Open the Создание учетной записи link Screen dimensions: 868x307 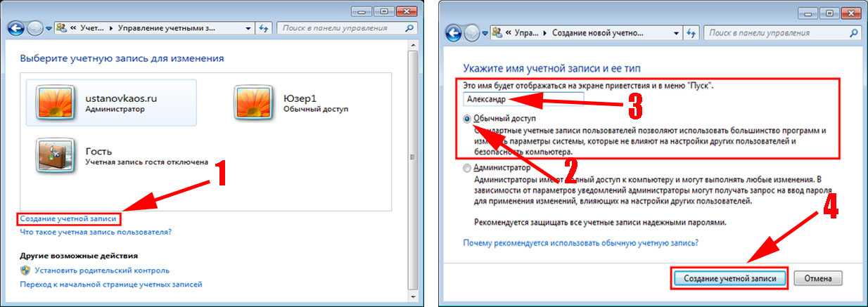point(68,219)
